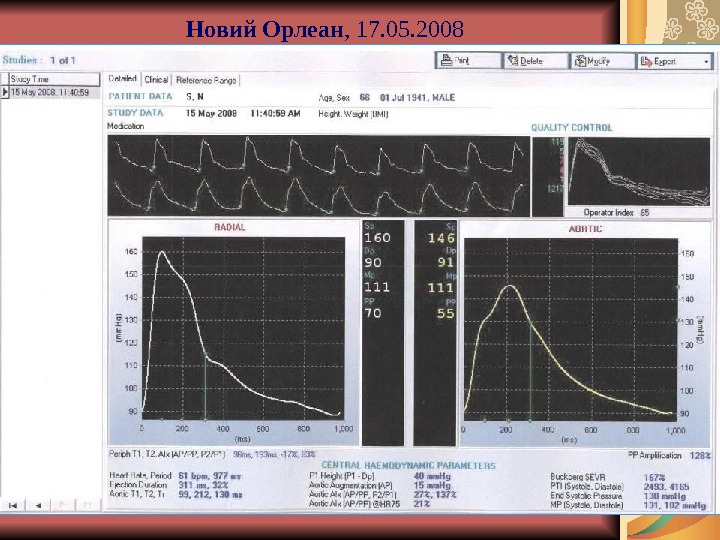Click the Buckberg SEVR 167% value
720x540 pixels.
pos(654,478)
